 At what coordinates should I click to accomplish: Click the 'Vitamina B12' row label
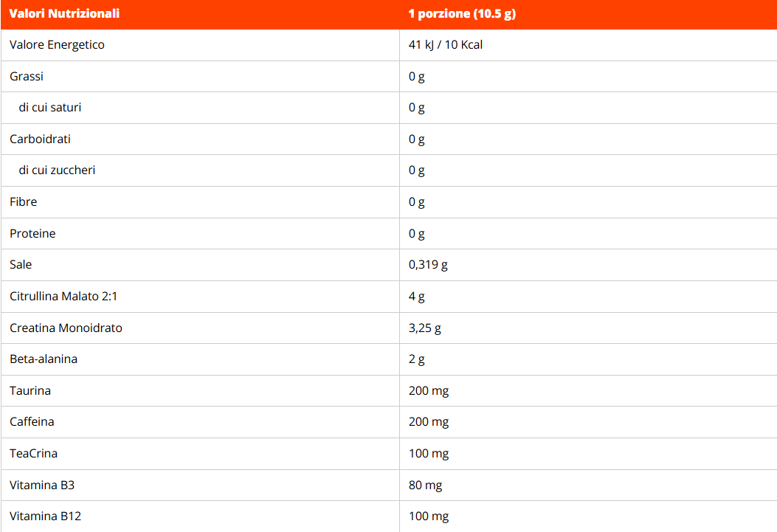[x=45, y=517]
